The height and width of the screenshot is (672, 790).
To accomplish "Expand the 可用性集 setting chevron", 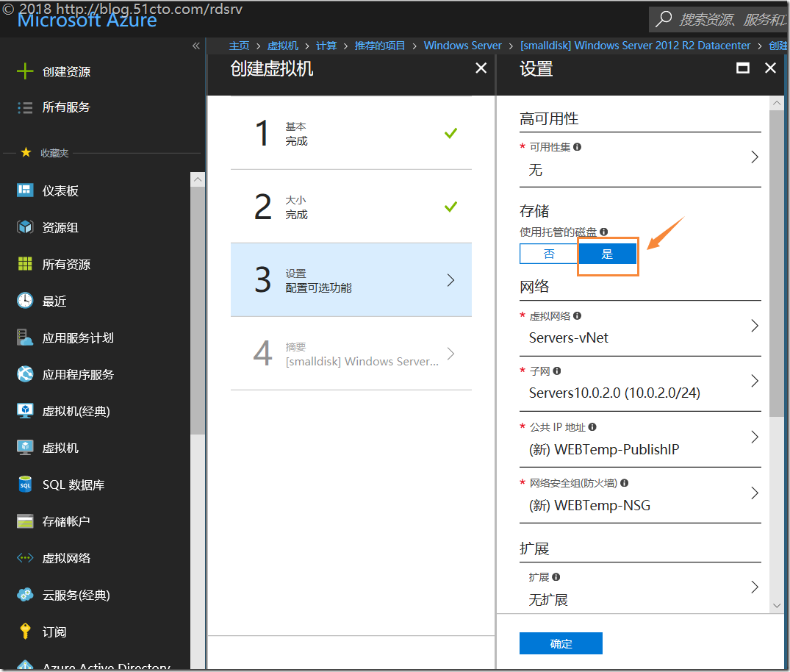I will (754, 157).
